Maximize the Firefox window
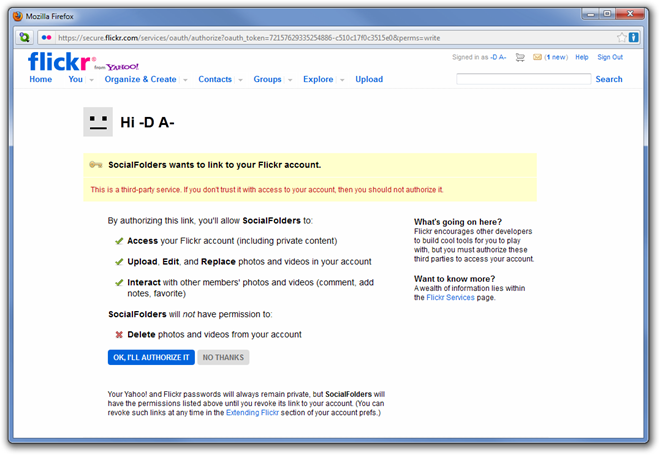Viewport: 660px width, 455px height. [x=607, y=14]
